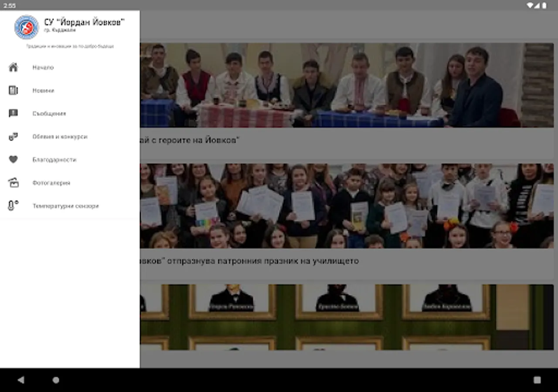Open Температурни сензори entry

pyautogui.click(x=70, y=206)
